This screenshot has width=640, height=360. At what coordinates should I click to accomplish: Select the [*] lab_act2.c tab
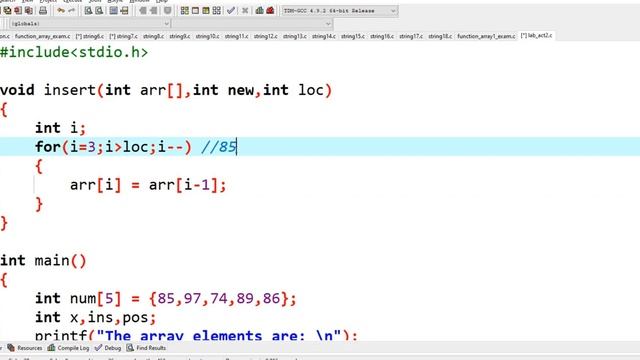click(536, 36)
